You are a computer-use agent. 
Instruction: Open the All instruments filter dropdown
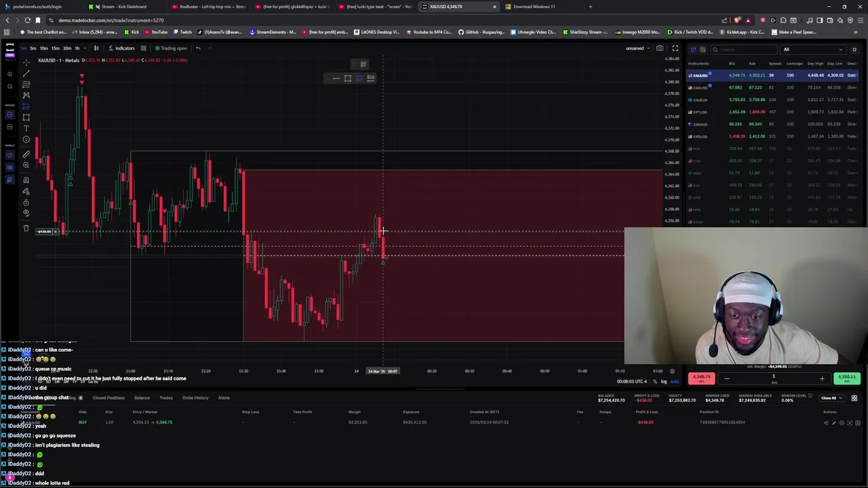point(813,49)
